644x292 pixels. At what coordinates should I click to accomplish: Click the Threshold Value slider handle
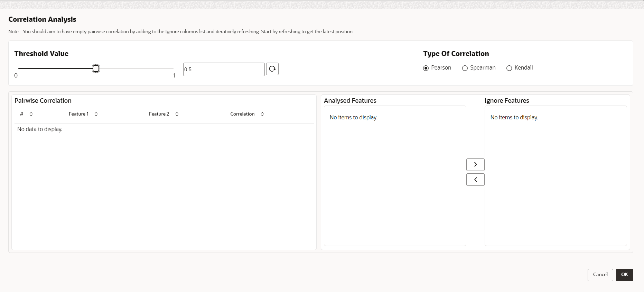tap(96, 69)
